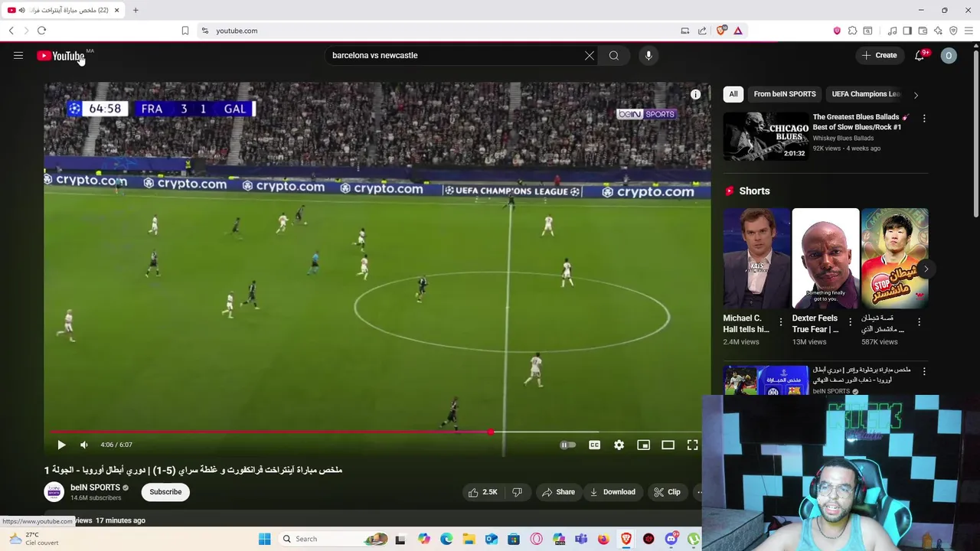Image resolution: width=980 pixels, height=551 pixels.
Task: Open Brave Wallet icon
Action: pos(923,31)
